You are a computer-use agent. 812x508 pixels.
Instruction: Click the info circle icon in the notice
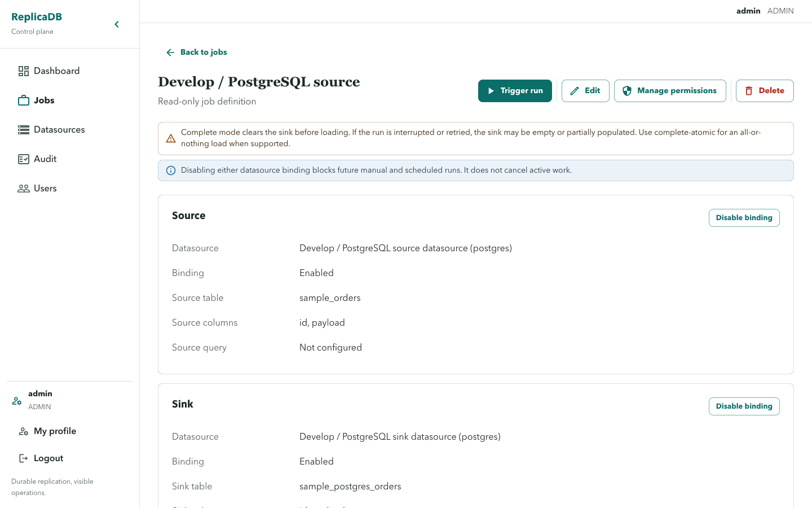pos(171,170)
